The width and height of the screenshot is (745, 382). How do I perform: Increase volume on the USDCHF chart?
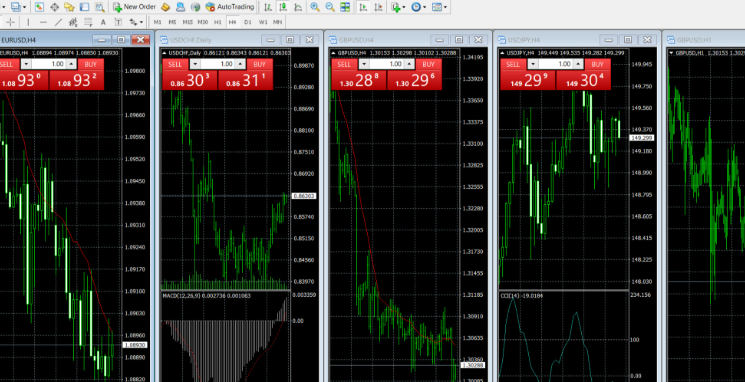click(240, 65)
